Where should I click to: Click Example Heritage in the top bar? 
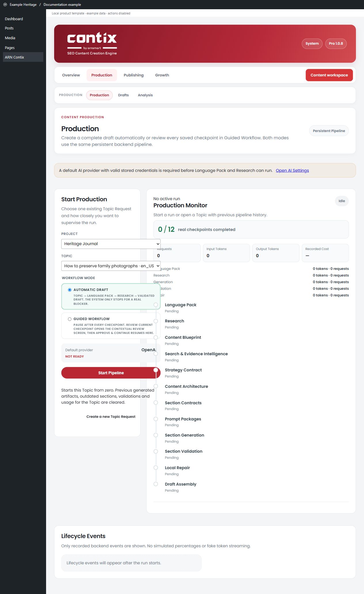(23, 5)
